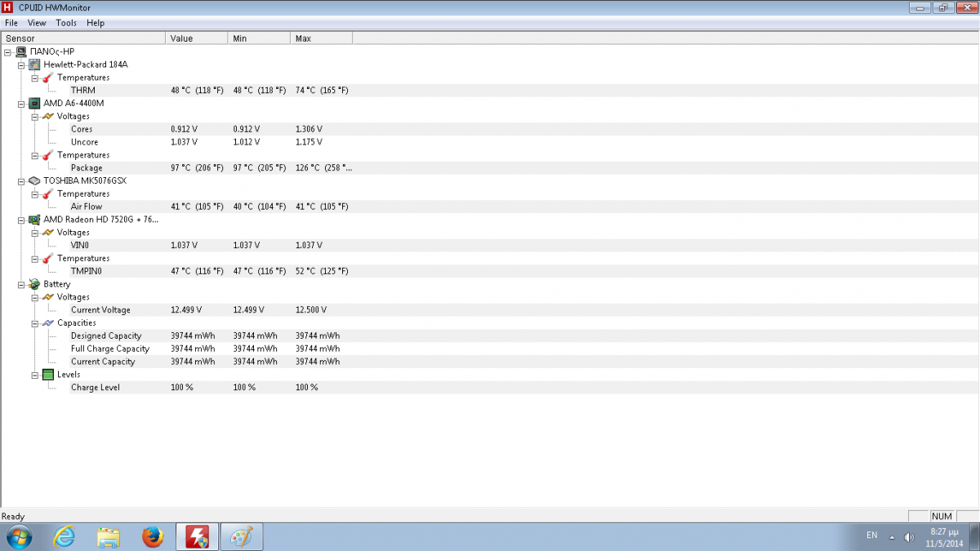Click the EN language indicator

(x=872, y=535)
